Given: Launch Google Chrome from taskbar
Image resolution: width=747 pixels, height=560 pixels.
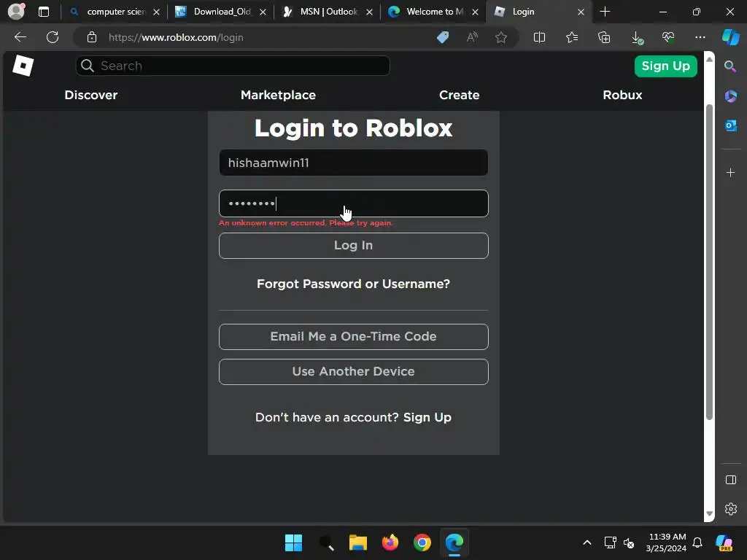Looking at the screenshot, I should (x=422, y=542).
